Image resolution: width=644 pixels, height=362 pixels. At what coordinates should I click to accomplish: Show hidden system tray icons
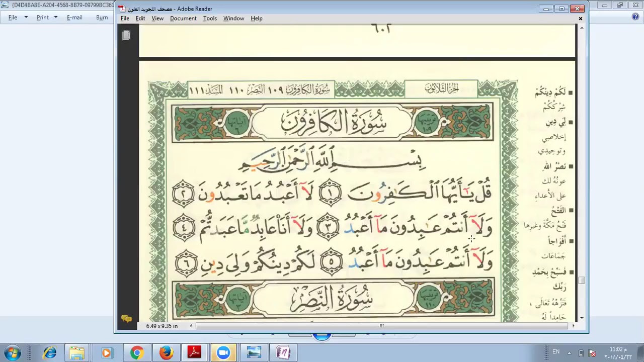point(569,352)
